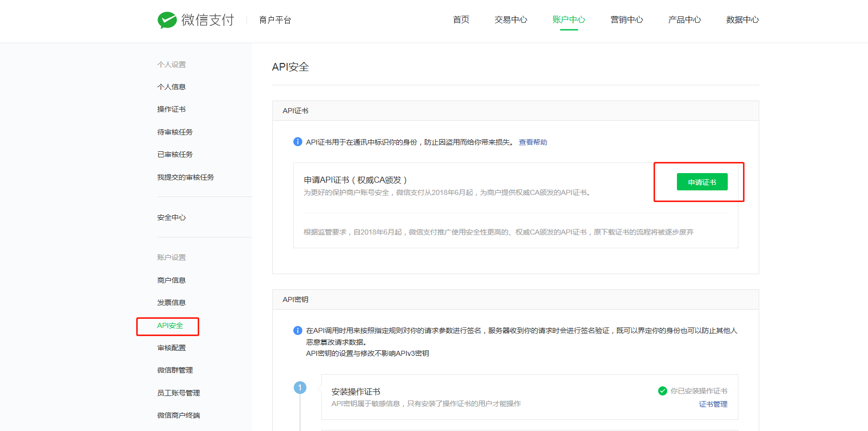868x431 pixels.
Task: Click the 安装操作证书 step title
Action: (x=356, y=391)
